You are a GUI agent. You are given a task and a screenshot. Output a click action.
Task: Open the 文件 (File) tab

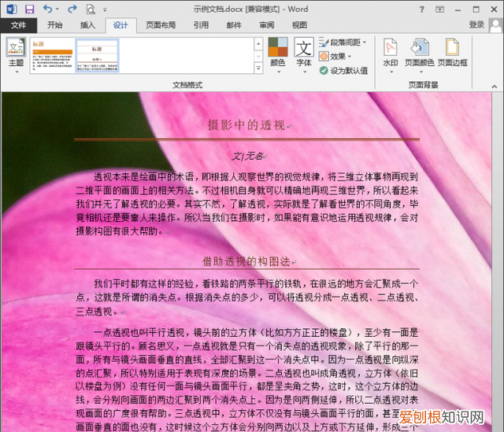pyautogui.click(x=19, y=25)
